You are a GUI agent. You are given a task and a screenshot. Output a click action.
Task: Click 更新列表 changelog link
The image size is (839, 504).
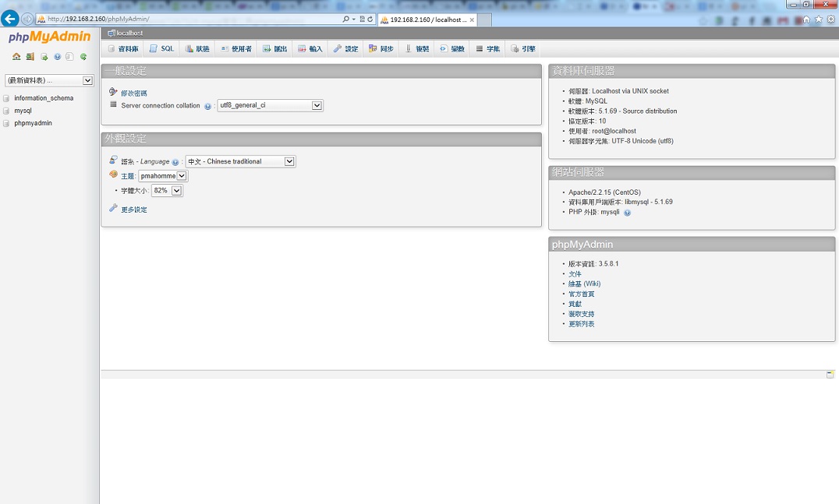[581, 324]
